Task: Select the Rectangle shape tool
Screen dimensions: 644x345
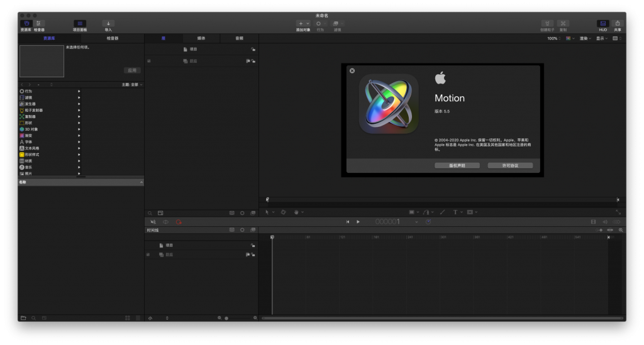Action: coord(411,212)
